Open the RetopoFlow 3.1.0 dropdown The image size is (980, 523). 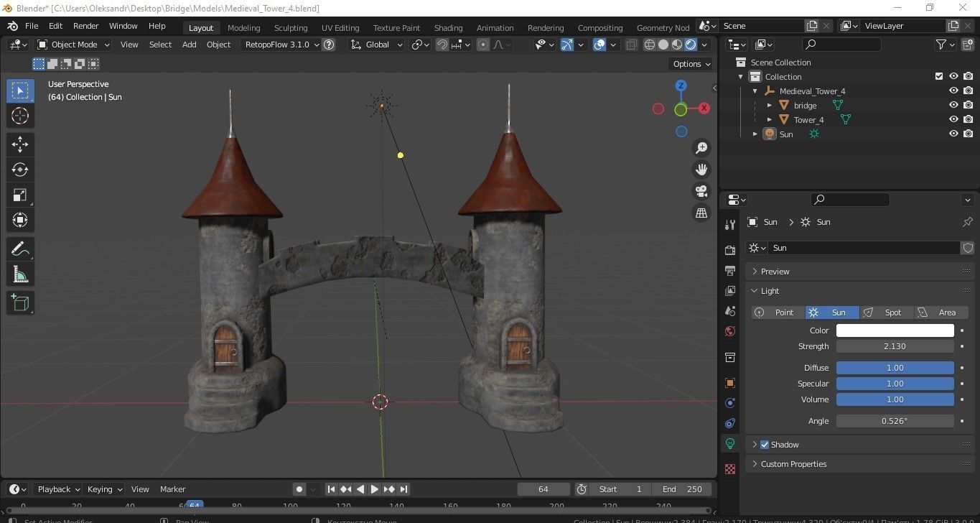(x=281, y=45)
